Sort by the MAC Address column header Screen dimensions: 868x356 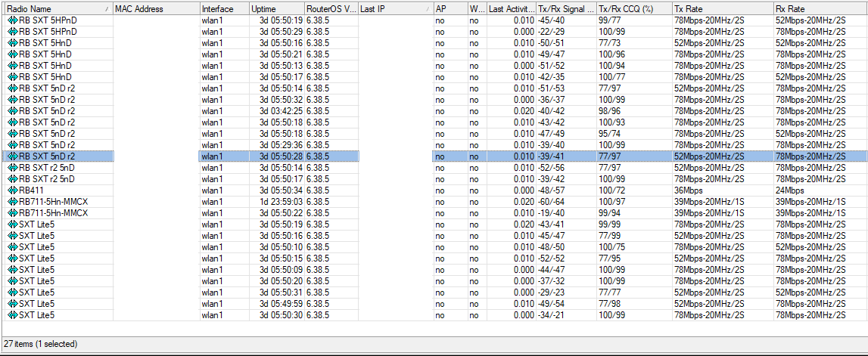pos(156,9)
